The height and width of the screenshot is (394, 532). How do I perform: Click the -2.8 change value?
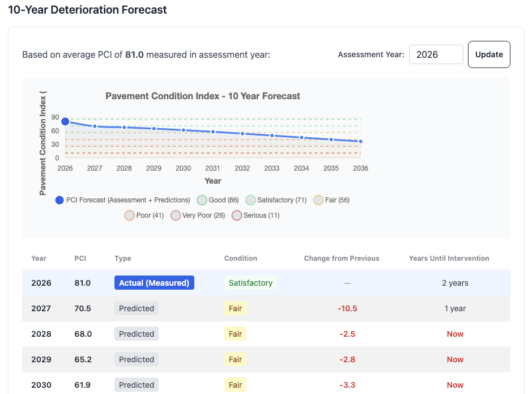click(347, 359)
